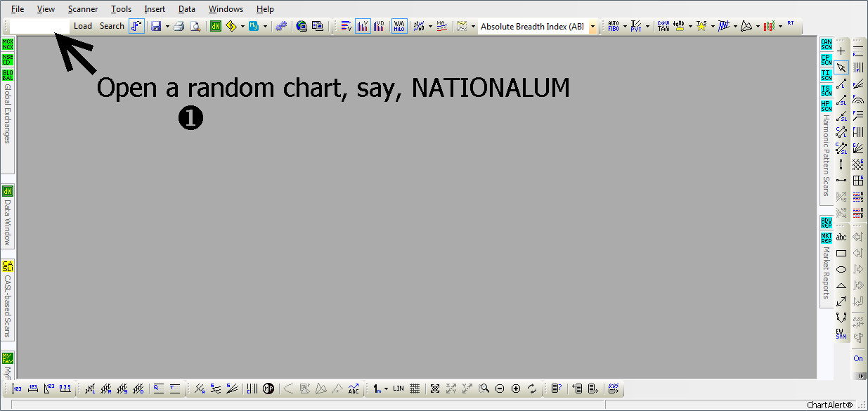Open the Scanner menu
The height and width of the screenshot is (411, 868).
point(83,9)
